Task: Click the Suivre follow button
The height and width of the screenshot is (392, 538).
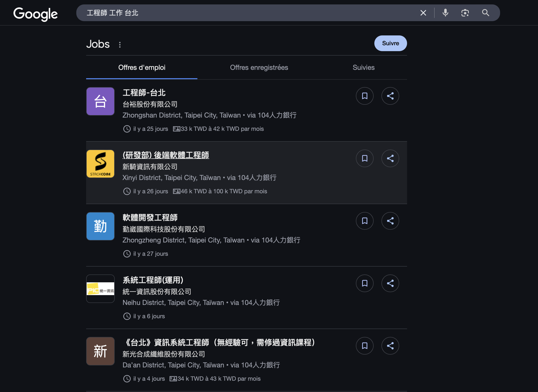Action: [x=390, y=43]
